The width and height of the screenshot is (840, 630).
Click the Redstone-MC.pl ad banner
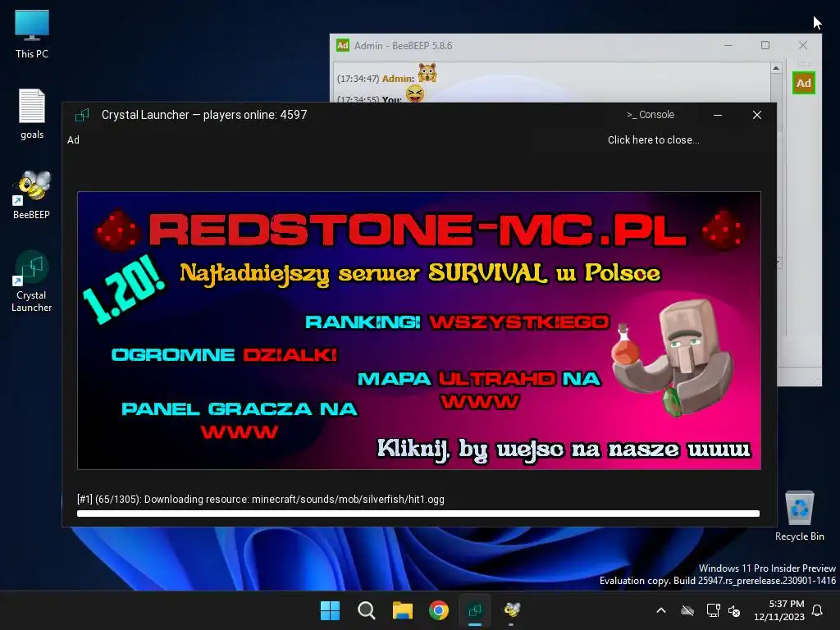click(419, 331)
